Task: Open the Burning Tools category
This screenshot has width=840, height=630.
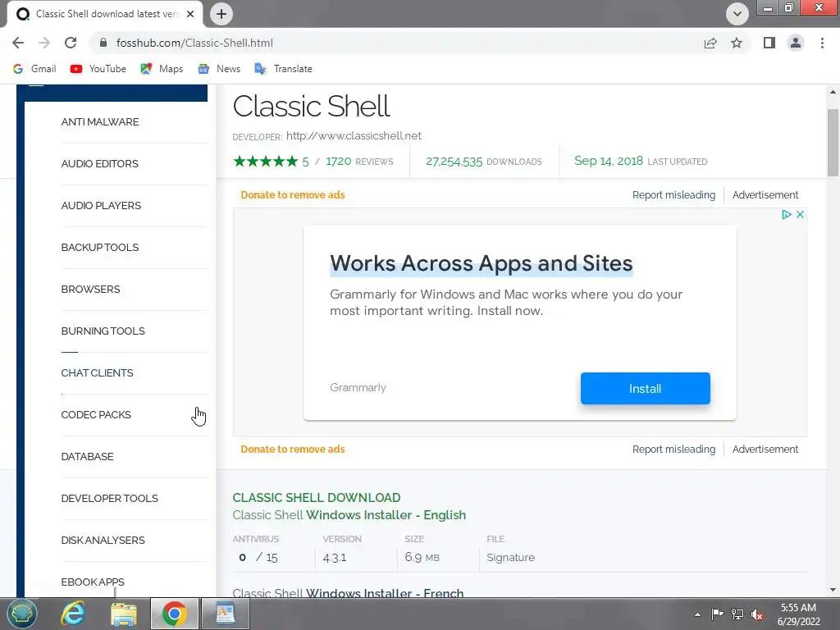Action: (x=103, y=331)
